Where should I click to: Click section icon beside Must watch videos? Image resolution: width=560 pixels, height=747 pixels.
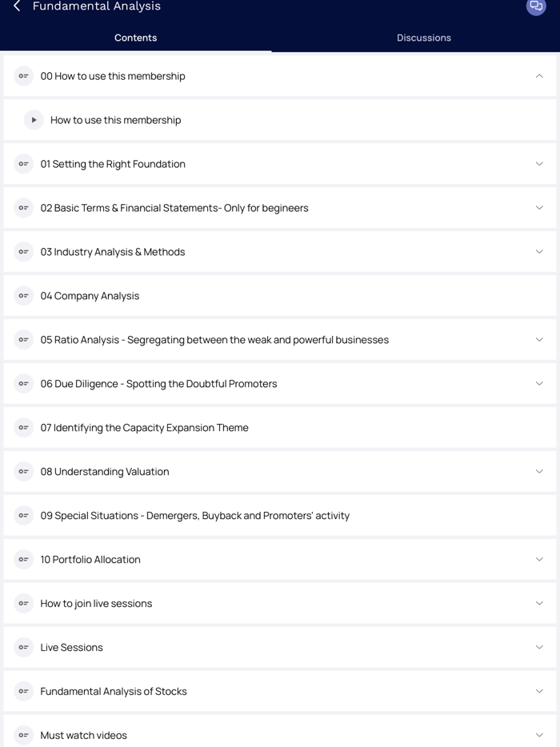[x=24, y=735]
